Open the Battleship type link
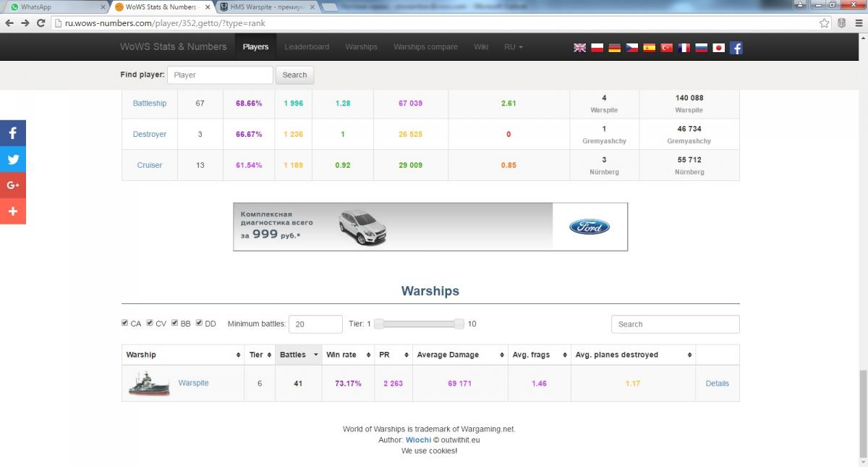 (150, 104)
